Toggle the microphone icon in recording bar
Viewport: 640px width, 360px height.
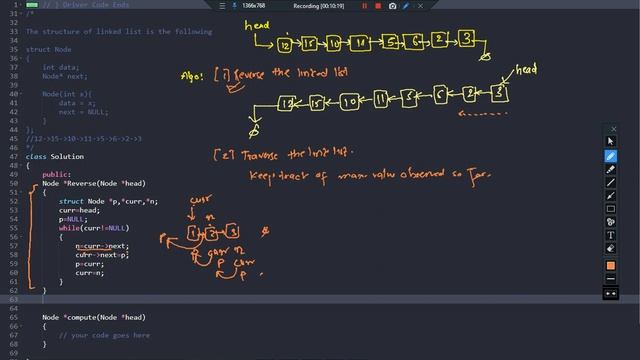pyautogui.click(x=234, y=6)
